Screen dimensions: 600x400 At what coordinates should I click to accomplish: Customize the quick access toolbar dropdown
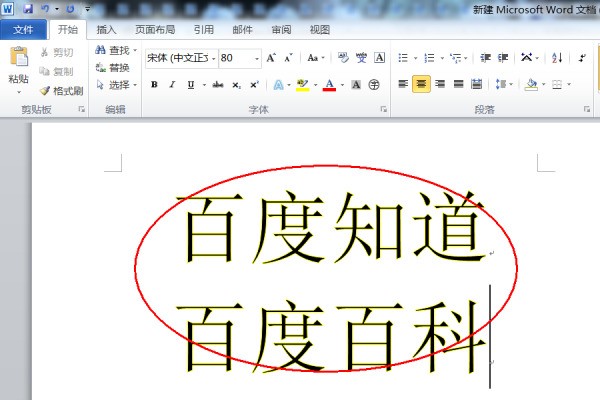(87, 8)
